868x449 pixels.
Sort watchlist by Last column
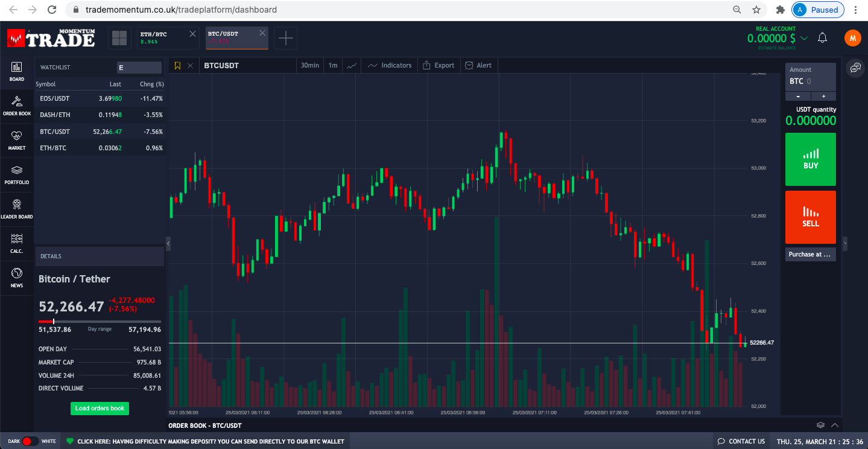tap(115, 84)
